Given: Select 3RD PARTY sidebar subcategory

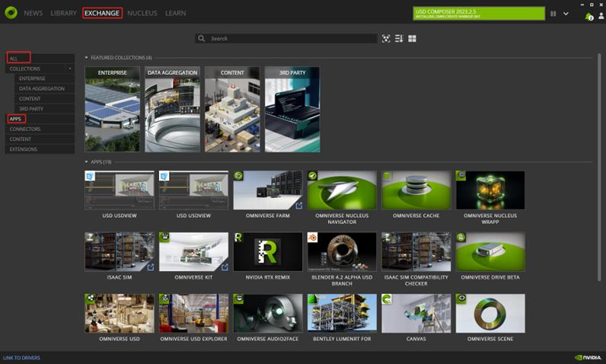Looking at the screenshot, I should click(44, 109).
